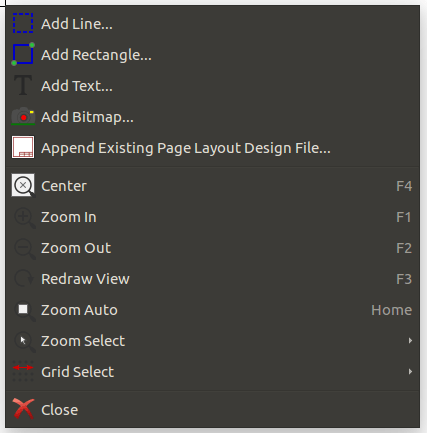The height and width of the screenshot is (433, 427).
Task: Expand the Grid Select submenu arrow
Action: 410,371
